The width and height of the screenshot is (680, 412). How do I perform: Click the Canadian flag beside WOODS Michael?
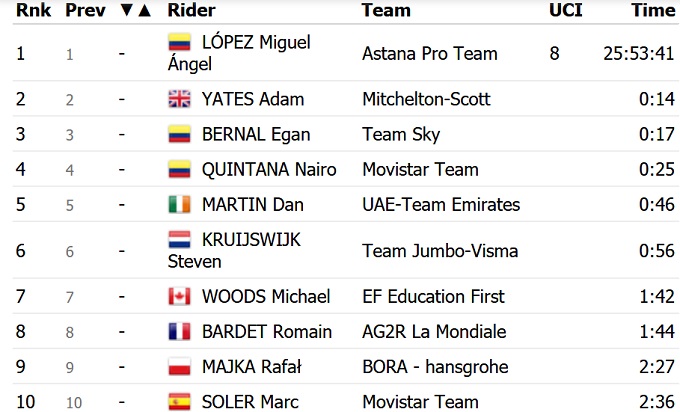pos(179,297)
